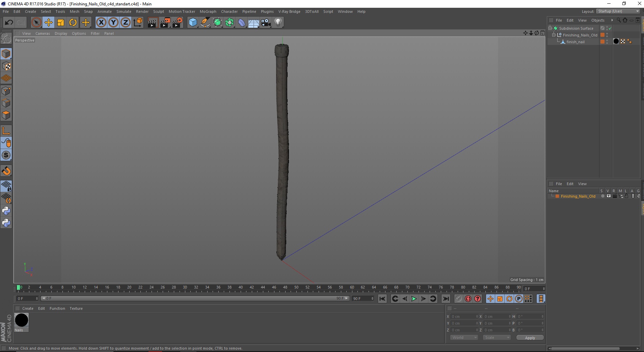Click timeline range slider bar
This screenshot has height=352, width=644.
pyautogui.click(x=195, y=298)
